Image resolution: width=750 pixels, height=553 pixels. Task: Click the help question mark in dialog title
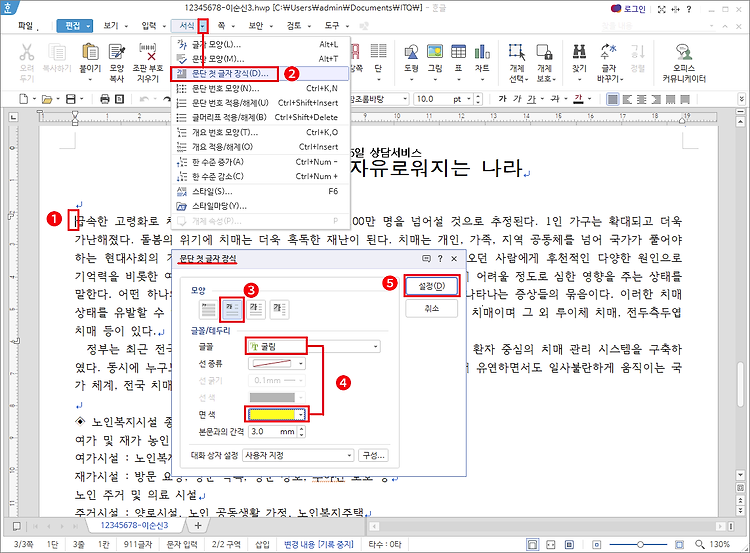click(x=440, y=258)
